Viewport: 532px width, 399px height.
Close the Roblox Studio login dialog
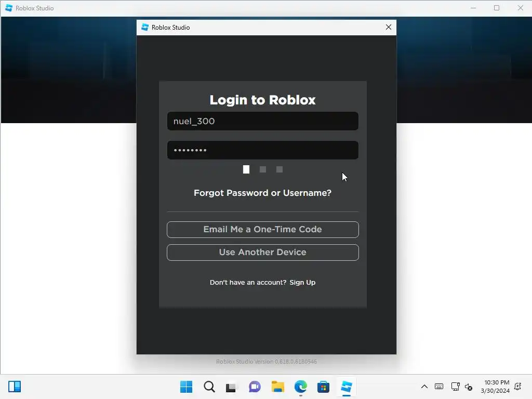389,27
